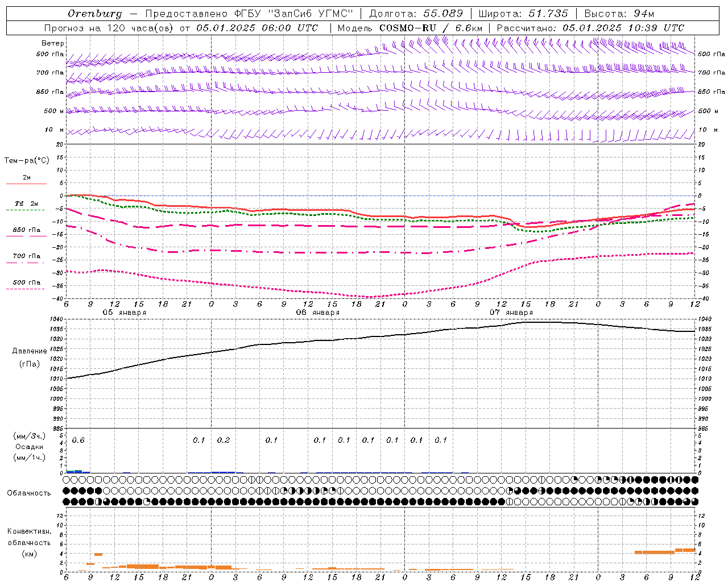Select the forecast start "05.01.2025 06:00 UTC"
This screenshot has width=728, height=582.
pos(257,28)
